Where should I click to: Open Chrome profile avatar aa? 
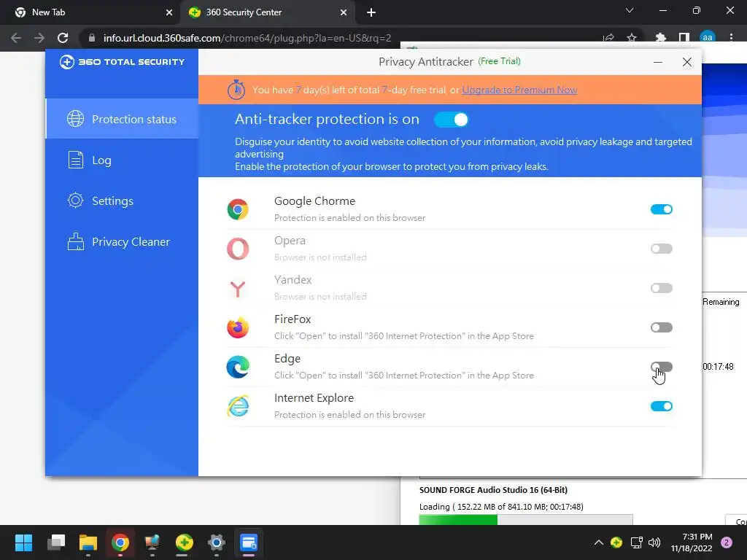pos(708,38)
